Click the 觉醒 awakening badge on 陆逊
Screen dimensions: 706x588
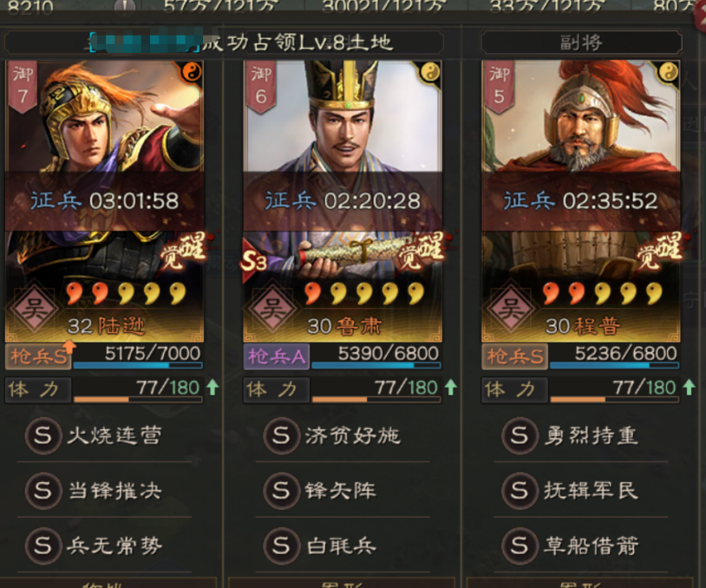point(183,252)
